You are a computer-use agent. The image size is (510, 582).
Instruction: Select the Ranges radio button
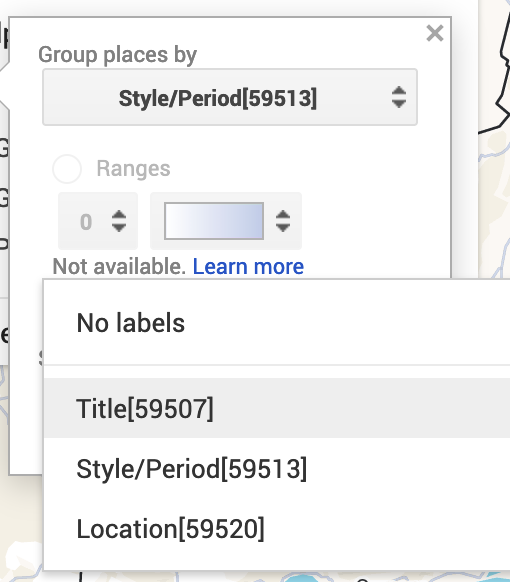point(67,169)
